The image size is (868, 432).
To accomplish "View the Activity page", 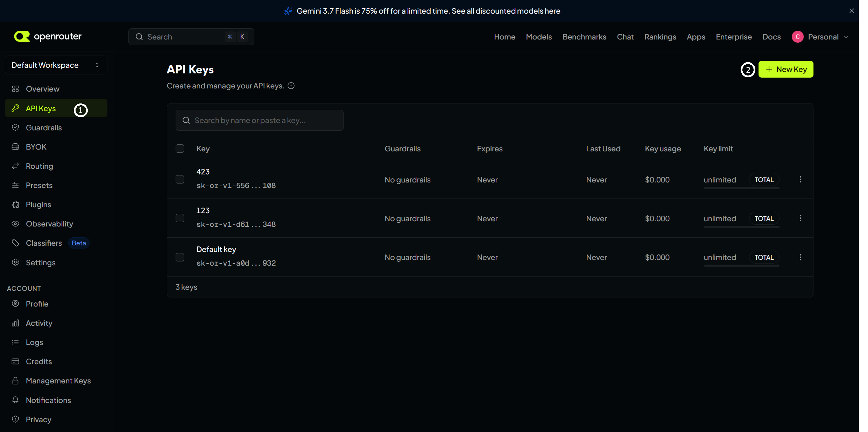I will [x=56, y=323].
